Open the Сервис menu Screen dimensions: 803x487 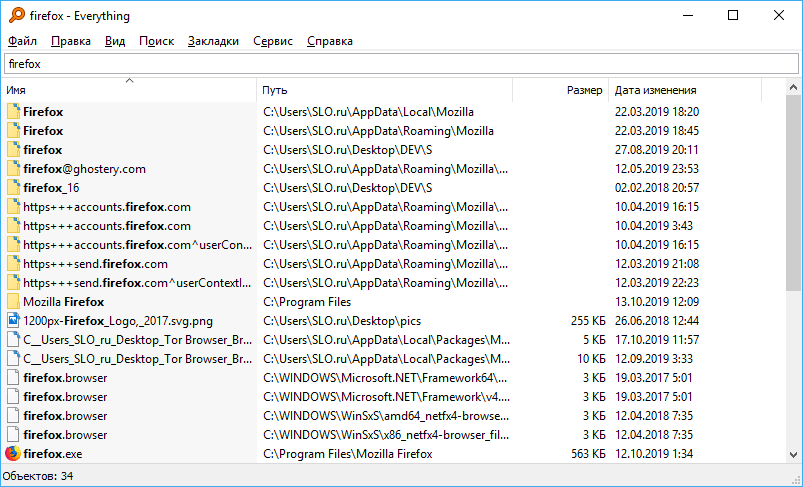[x=273, y=41]
